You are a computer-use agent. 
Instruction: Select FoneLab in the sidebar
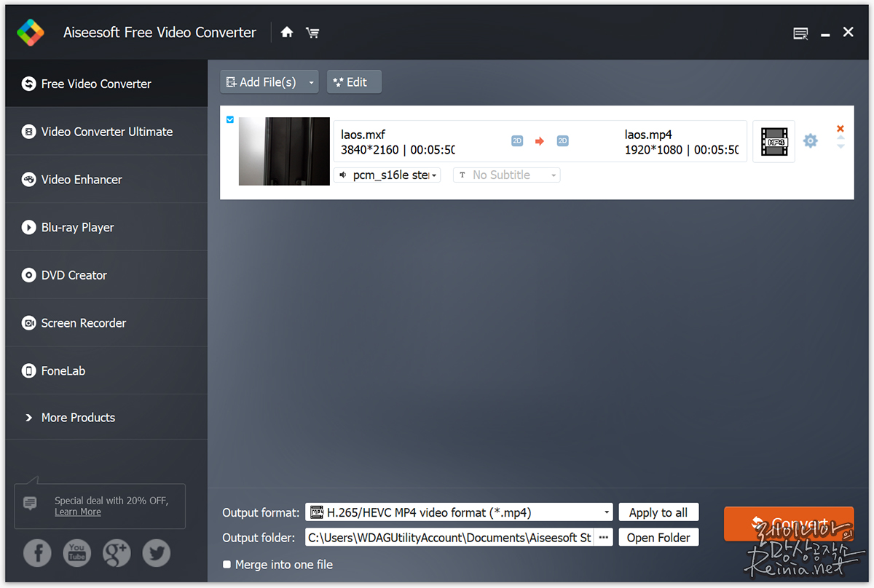pos(106,371)
